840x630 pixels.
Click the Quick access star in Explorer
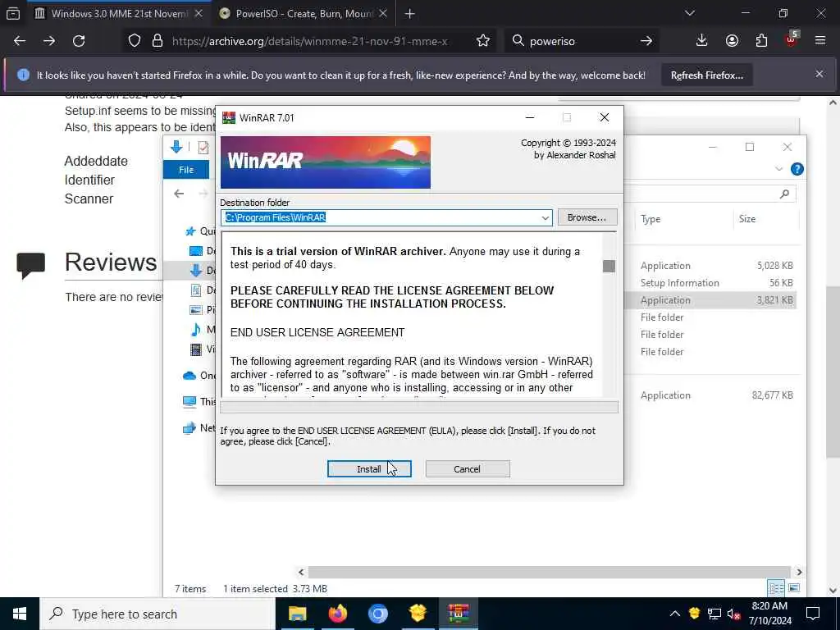coord(190,231)
